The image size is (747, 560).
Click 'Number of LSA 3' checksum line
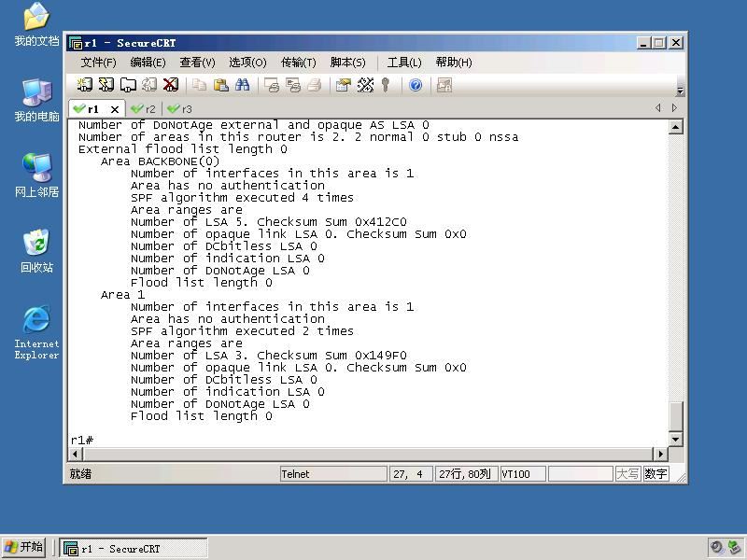(x=269, y=356)
